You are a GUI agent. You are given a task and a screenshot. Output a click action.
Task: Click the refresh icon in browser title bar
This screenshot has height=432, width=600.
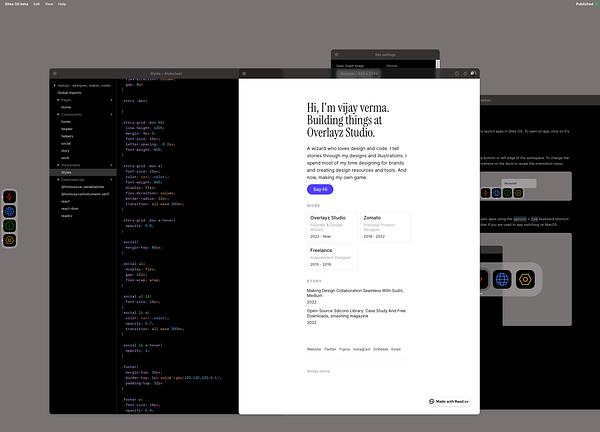(x=465, y=73)
